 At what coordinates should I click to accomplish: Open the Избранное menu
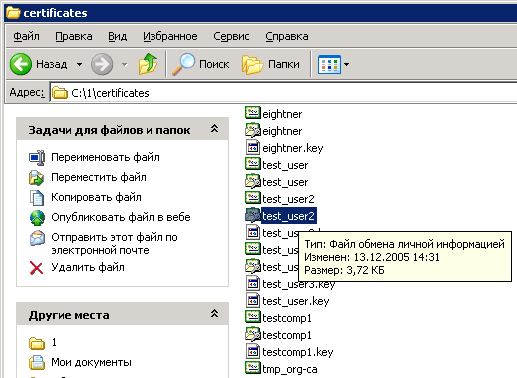[170, 36]
